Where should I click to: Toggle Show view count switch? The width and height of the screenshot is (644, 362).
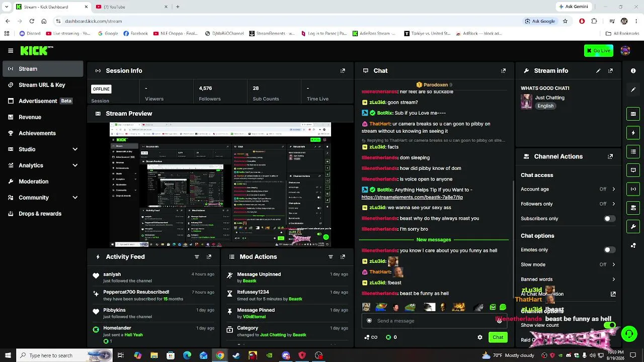click(609, 325)
